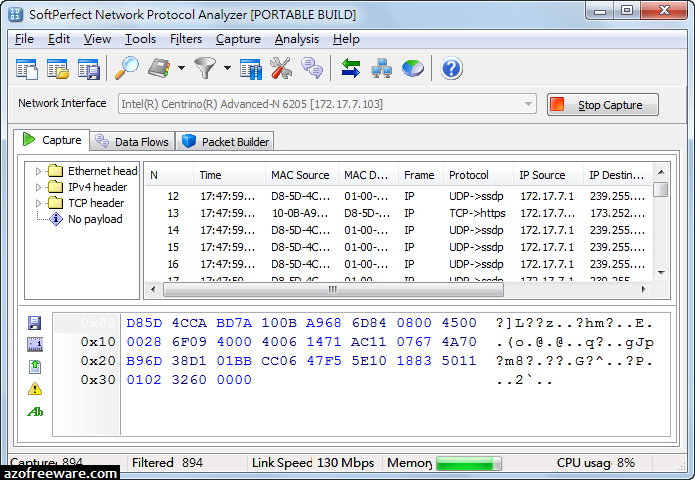The height and width of the screenshot is (480, 695).
Task: Click the magnifying glass search icon
Action: pyautogui.click(x=127, y=68)
